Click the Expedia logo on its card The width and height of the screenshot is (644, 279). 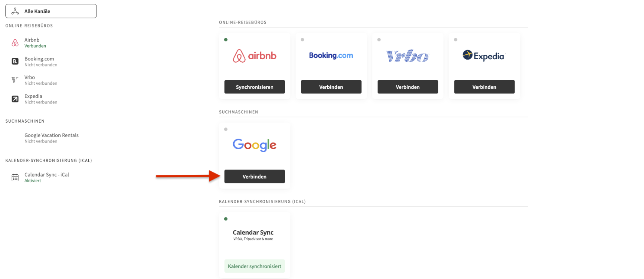[484, 56]
